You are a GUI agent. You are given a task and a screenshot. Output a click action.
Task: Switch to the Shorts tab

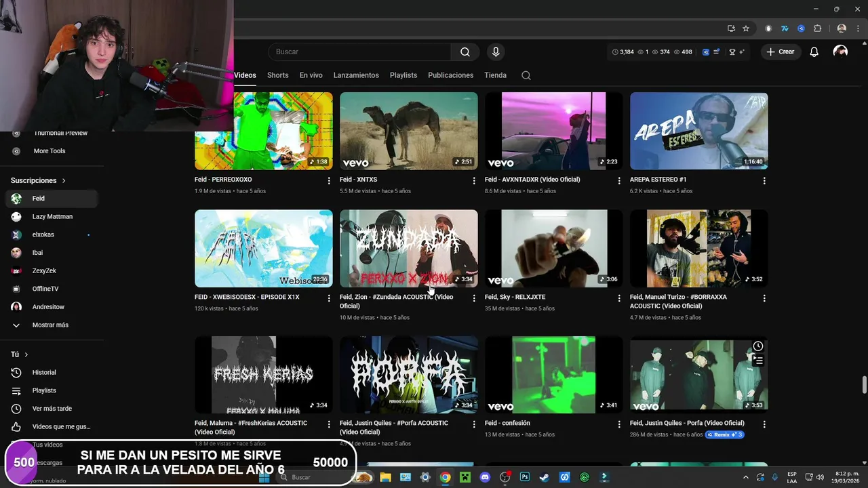coord(277,75)
